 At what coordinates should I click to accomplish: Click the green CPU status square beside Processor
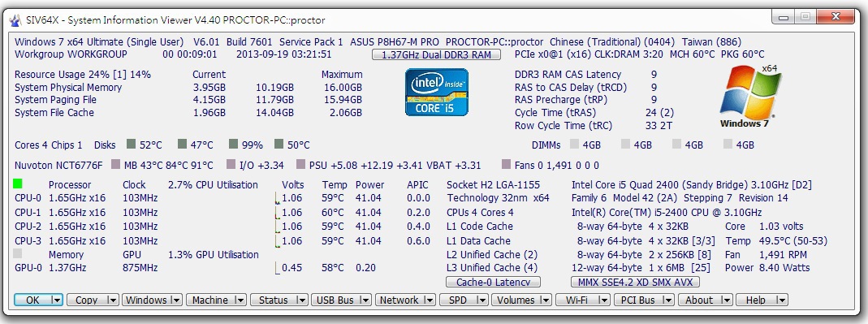tap(18, 184)
